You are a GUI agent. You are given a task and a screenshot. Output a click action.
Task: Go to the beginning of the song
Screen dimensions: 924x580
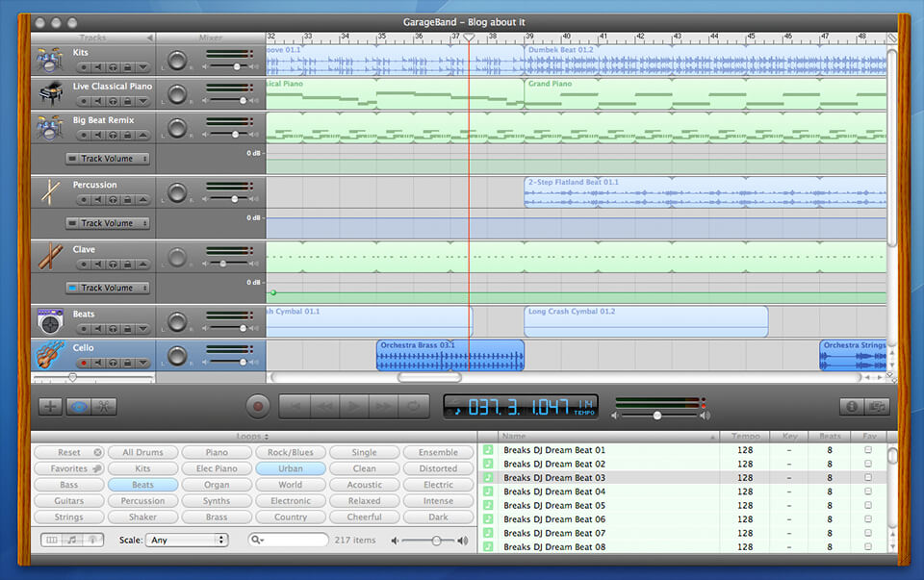tap(295, 406)
